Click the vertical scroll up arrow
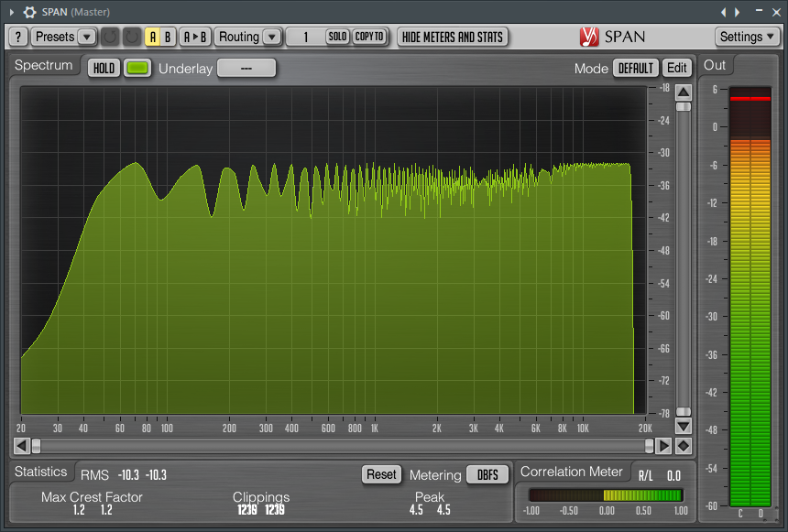 pos(684,92)
